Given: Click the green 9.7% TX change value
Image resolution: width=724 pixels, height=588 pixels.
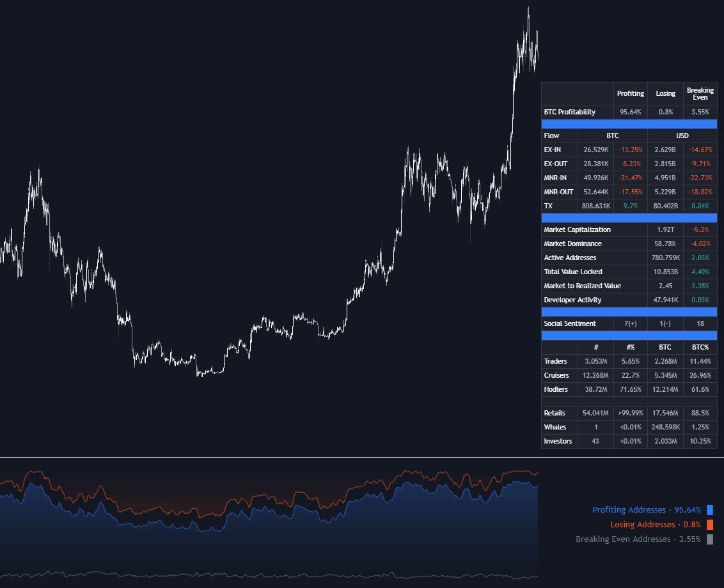Looking at the screenshot, I should tap(631, 206).
